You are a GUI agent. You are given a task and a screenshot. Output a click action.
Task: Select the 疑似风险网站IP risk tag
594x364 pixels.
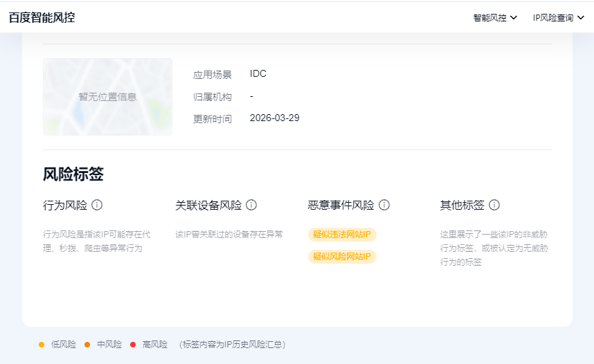click(342, 257)
